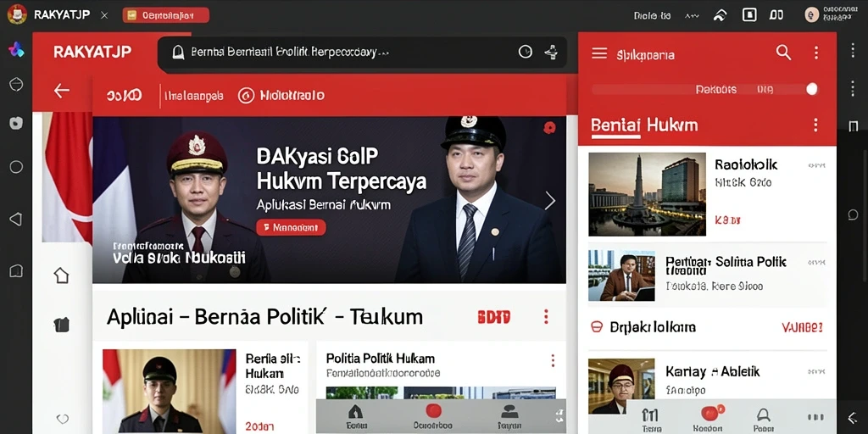Click the square window icon in top bar
The width and height of the screenshot is (868, 434).
749,15
